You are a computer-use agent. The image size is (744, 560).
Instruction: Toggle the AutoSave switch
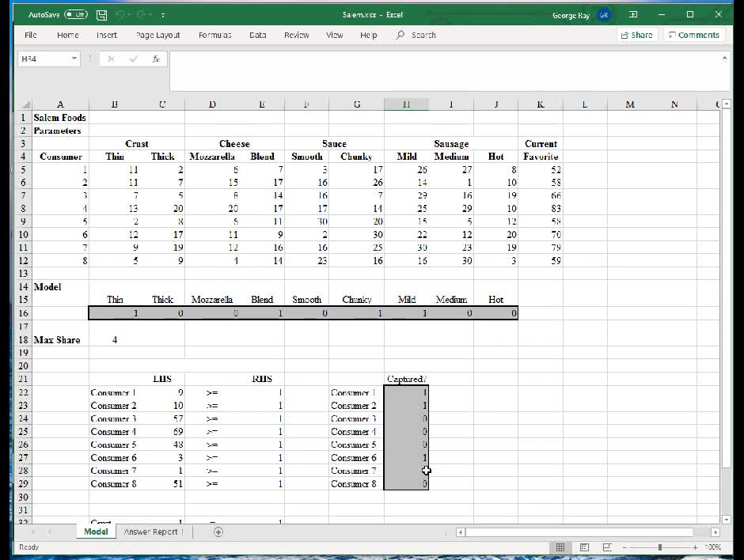pyautogui.click(x=76, y=15)
